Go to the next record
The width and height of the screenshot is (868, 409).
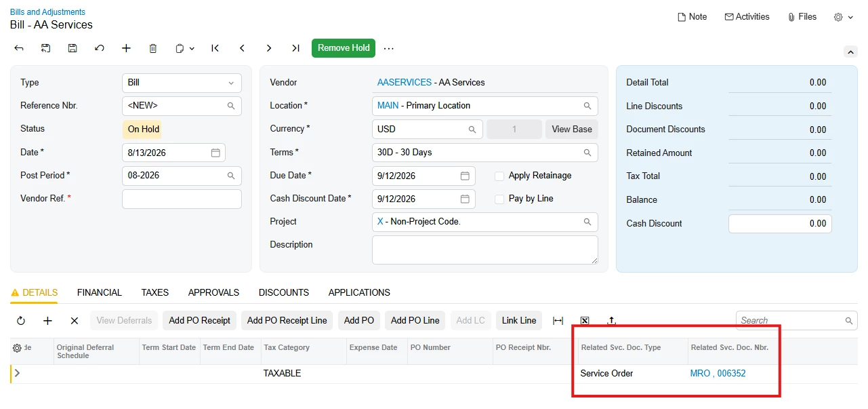click(x=269, y=48)
